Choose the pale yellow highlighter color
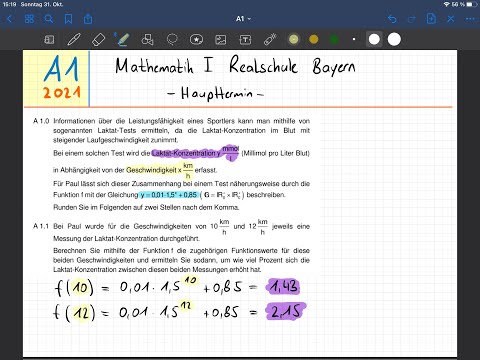 [x=294, y=40]
